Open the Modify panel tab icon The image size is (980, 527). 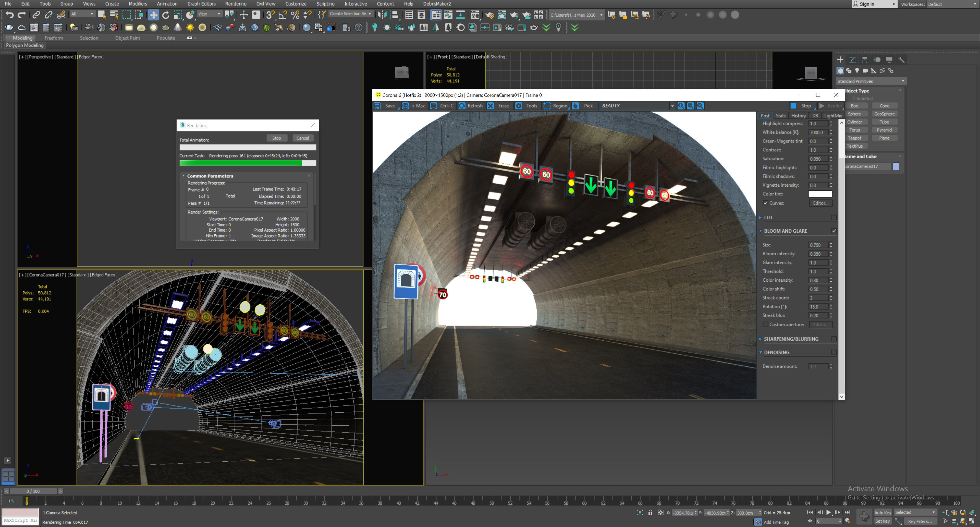click(853, 60)
